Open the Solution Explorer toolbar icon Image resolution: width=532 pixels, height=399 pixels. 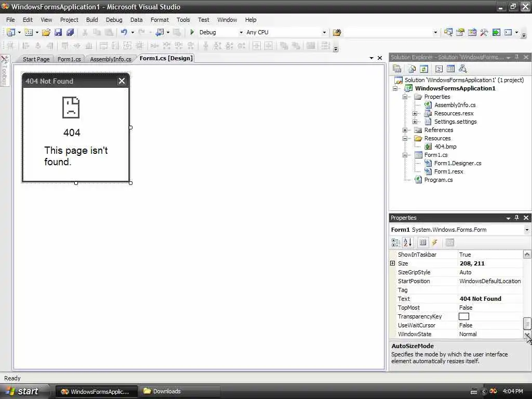coord(448,32)
